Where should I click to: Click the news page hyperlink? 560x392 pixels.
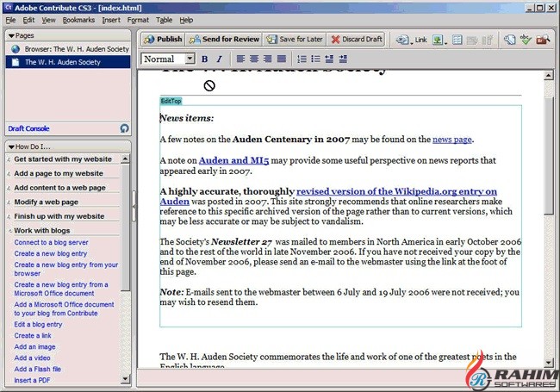coord(451,140)
